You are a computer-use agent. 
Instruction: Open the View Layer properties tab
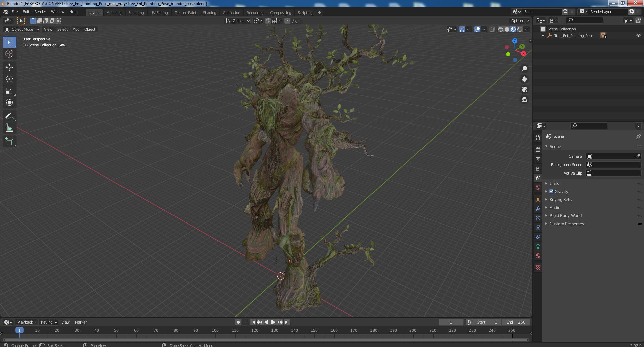coord(538,168)
